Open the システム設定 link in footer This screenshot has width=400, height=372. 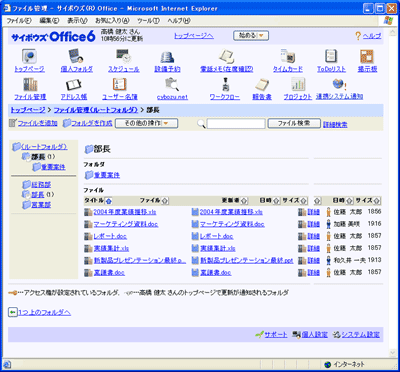(x=360, y=335)
